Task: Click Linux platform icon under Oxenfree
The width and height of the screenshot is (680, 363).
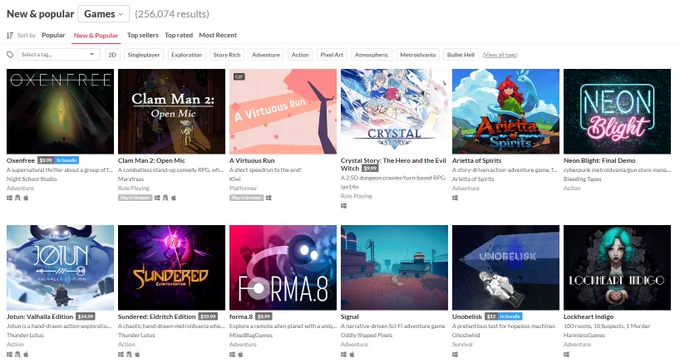Action: pyautogui.click(x=18, y=198)
